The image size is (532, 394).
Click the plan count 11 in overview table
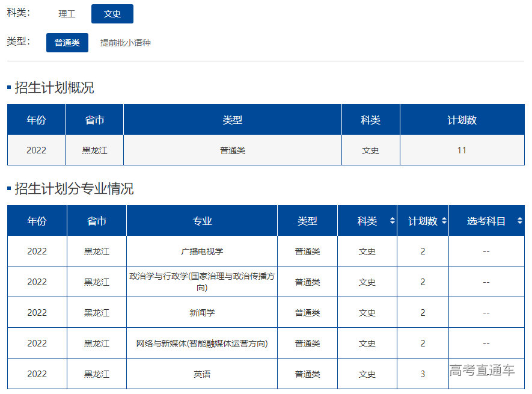[462, 150]
